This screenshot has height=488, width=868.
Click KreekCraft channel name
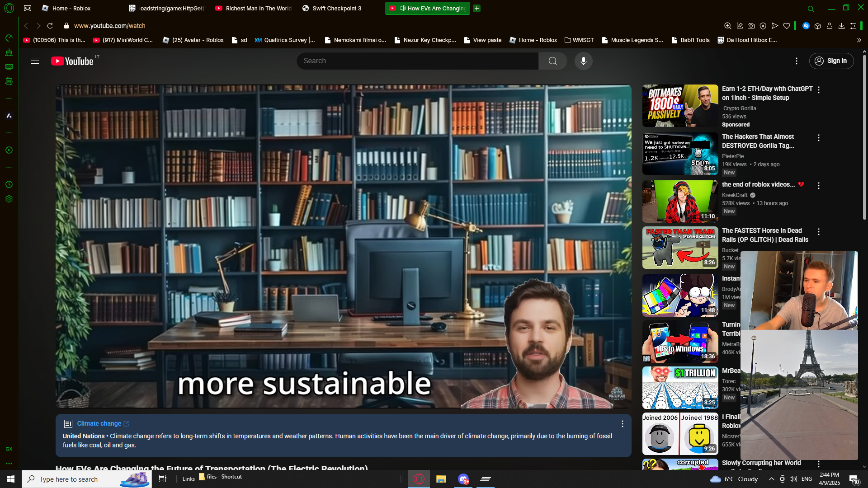735,195
